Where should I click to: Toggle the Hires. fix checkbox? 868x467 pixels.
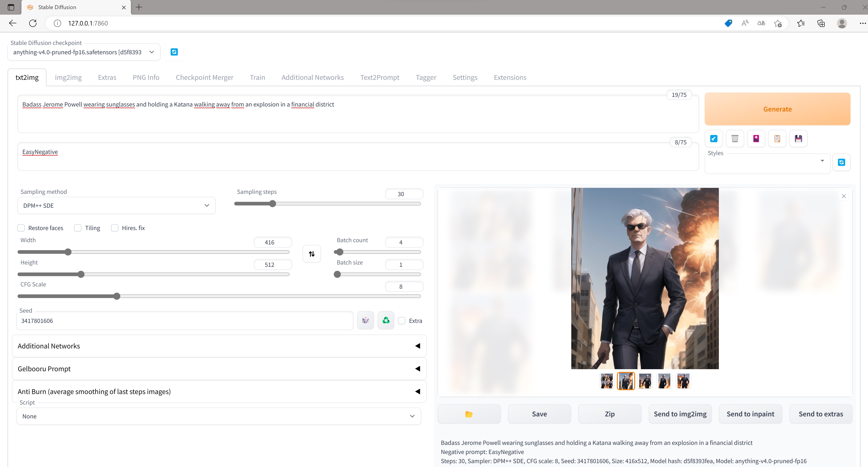tap(115, 228)
